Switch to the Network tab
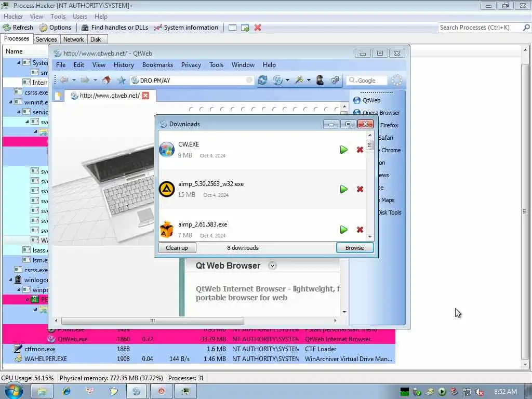This screenshot has width=532, height=399. tap(73, 39)
